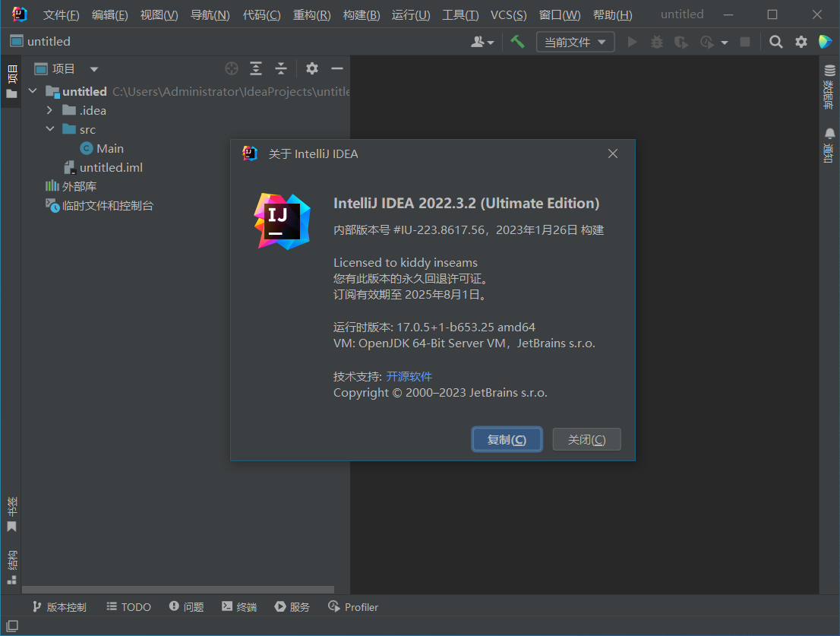Viewport: 840px width, 636px height.
Task: Open the VCS(S) menu
Action: [x=508, y=15]
